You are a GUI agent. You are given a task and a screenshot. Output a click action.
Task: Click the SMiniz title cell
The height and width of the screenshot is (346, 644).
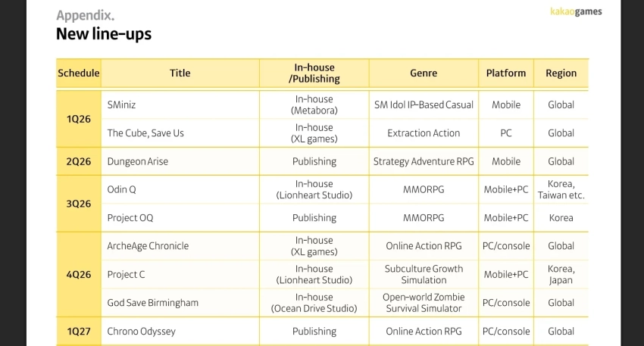(x=122, y=105)
